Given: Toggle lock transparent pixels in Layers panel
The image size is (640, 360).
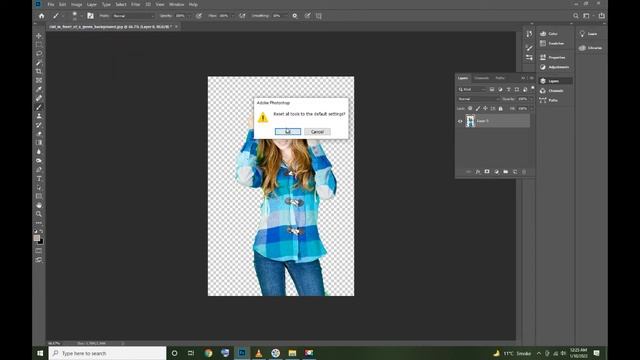Looking at the screenshot, I should point(470,109).
